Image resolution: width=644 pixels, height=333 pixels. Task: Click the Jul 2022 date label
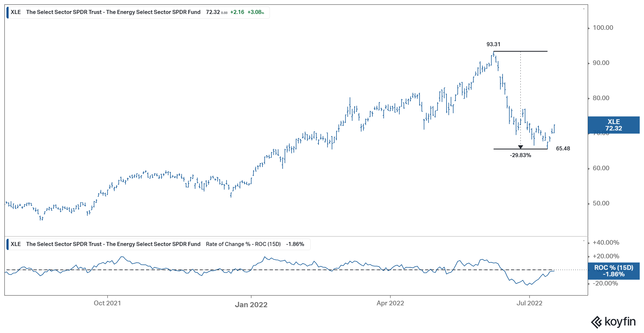click(529, 303)
